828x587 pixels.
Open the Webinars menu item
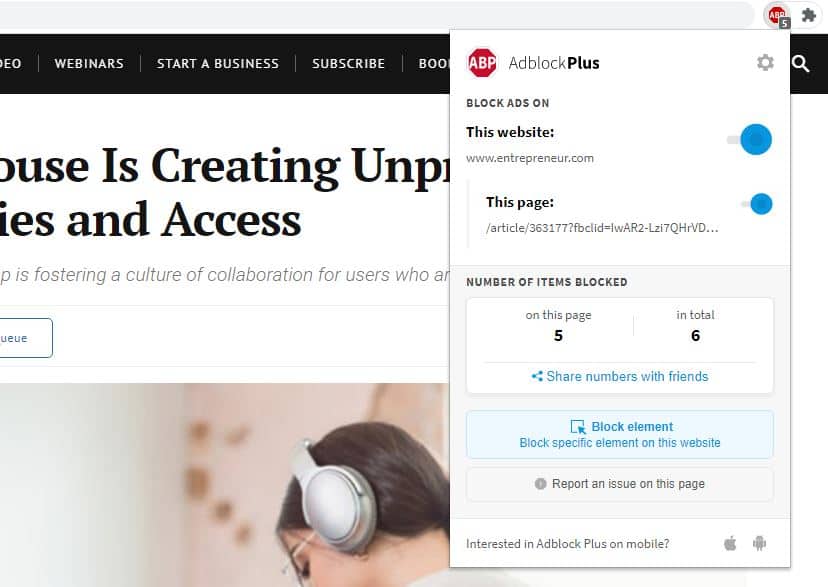tap(89, 63)
